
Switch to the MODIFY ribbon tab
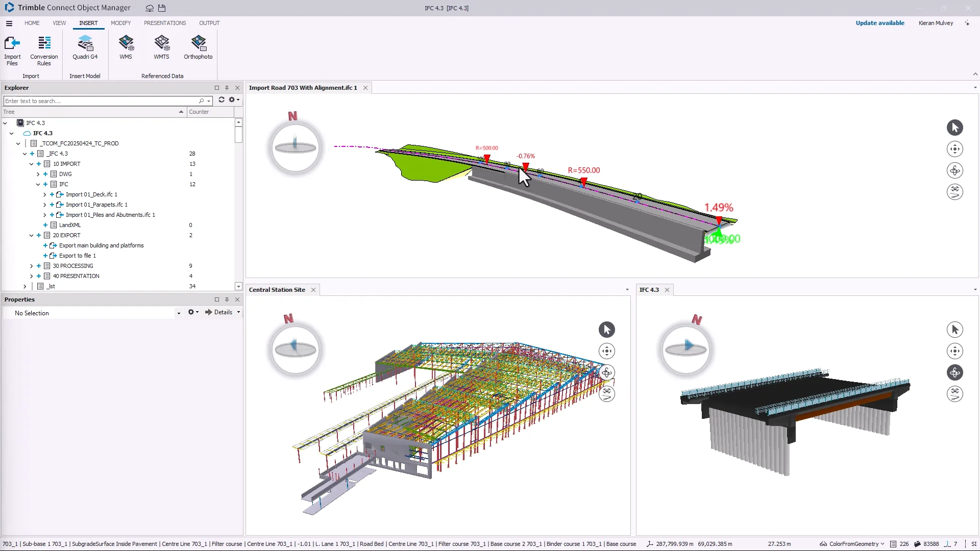pyautogui.click(x=120, y=23)
